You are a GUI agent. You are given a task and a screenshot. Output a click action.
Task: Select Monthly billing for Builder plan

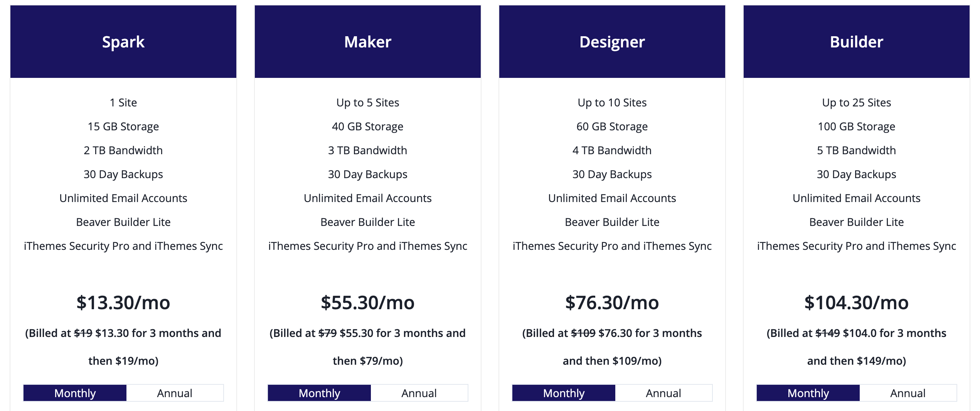(x=808, y=393)
